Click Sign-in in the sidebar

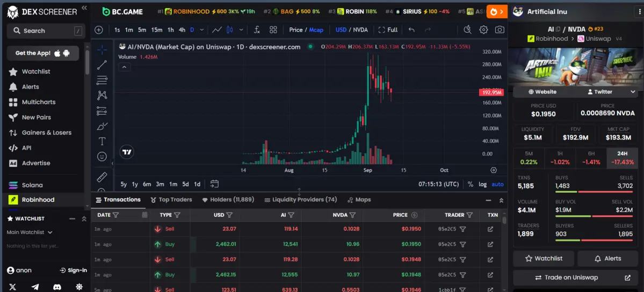74,270
